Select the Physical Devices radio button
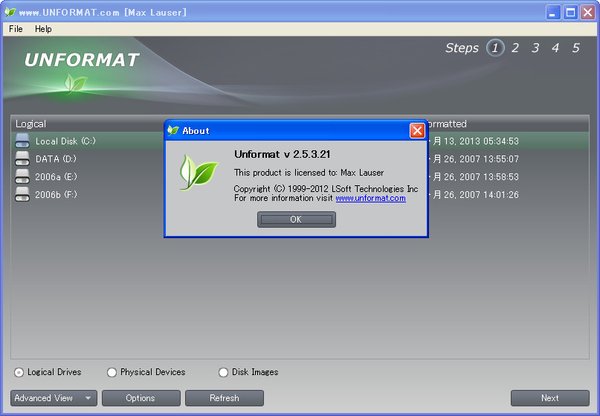The height and width of the screenshot is (416, 600). tap(111, 372)
